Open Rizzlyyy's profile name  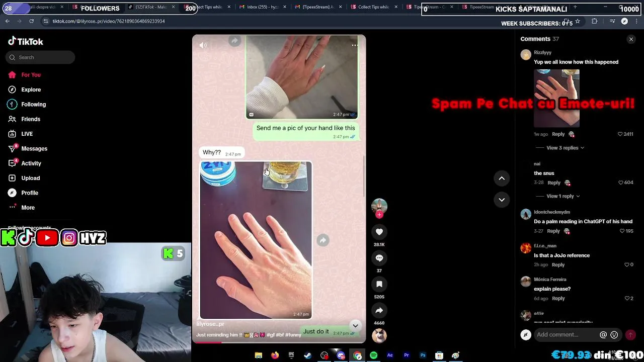point(542,53)
